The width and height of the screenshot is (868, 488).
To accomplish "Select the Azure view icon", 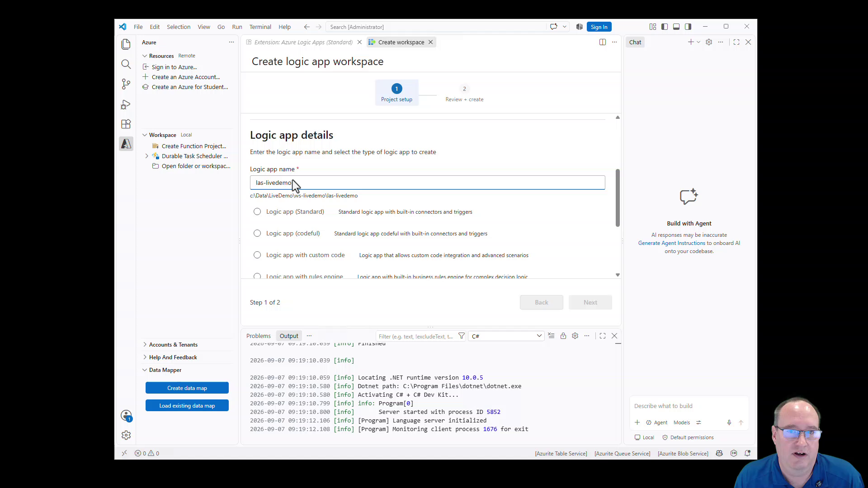I will click(x=126, y=144).
